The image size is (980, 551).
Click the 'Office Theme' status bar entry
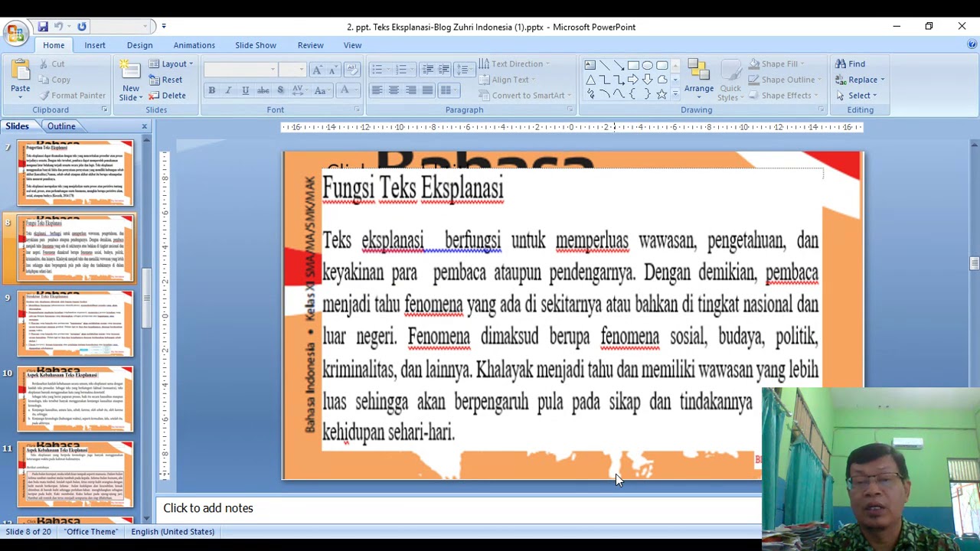[91, 531]
